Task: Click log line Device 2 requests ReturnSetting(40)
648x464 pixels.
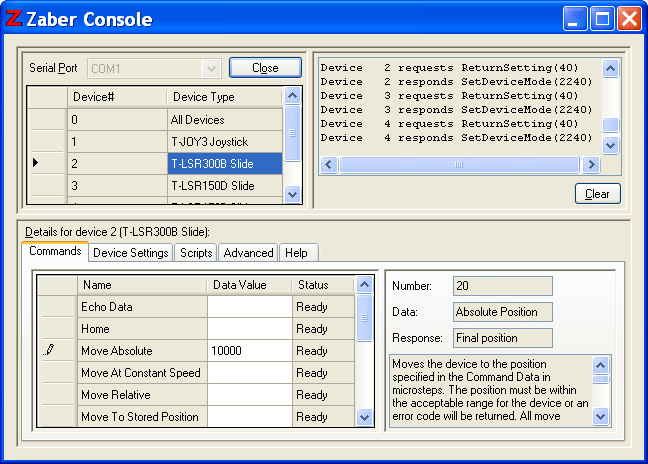Action: click(449, 68)
